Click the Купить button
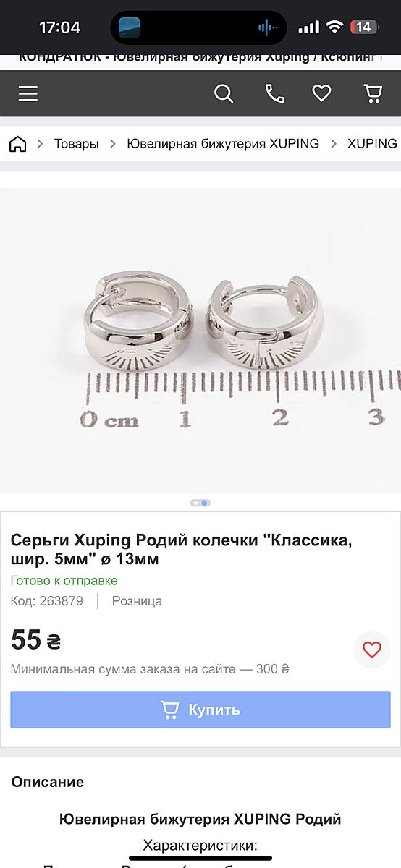Image resolution: width=401 pixels, height=868 pixels. [x=200, y=710]
